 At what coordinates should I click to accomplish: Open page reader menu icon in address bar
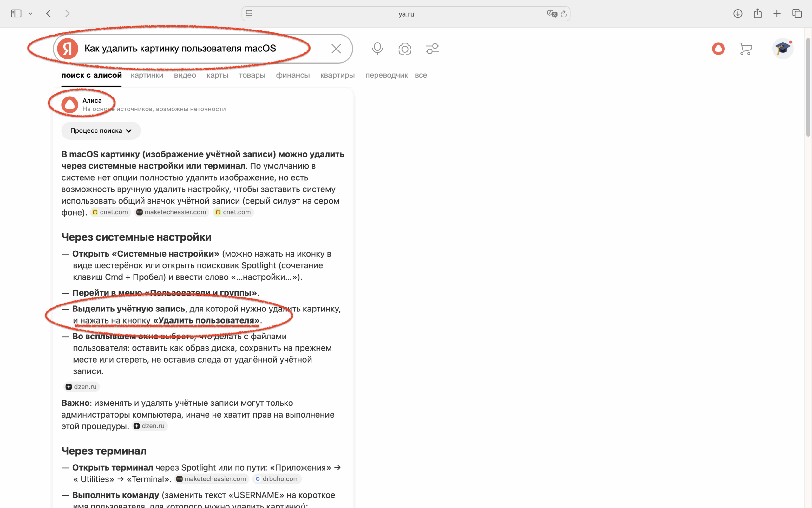(249, 14)
